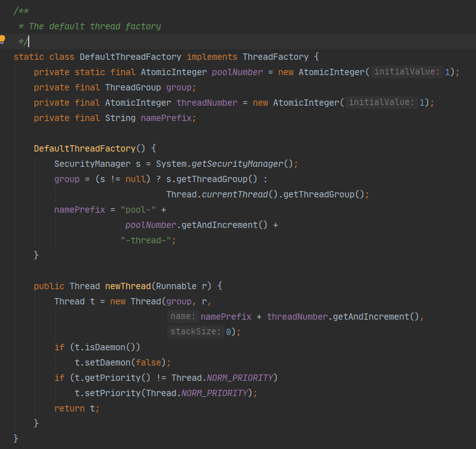Click the 'return t;' statement
Image resolution: width=476 pixels, height=449 pixels.
click(76, 409)
